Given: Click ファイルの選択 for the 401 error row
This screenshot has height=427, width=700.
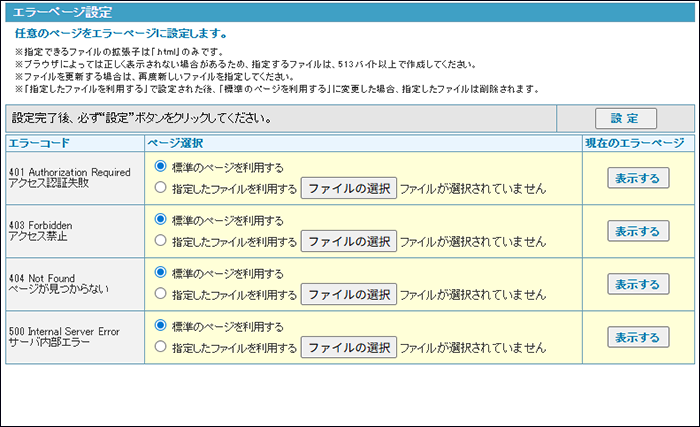Looking at the screenshot, I should [349, 187].
